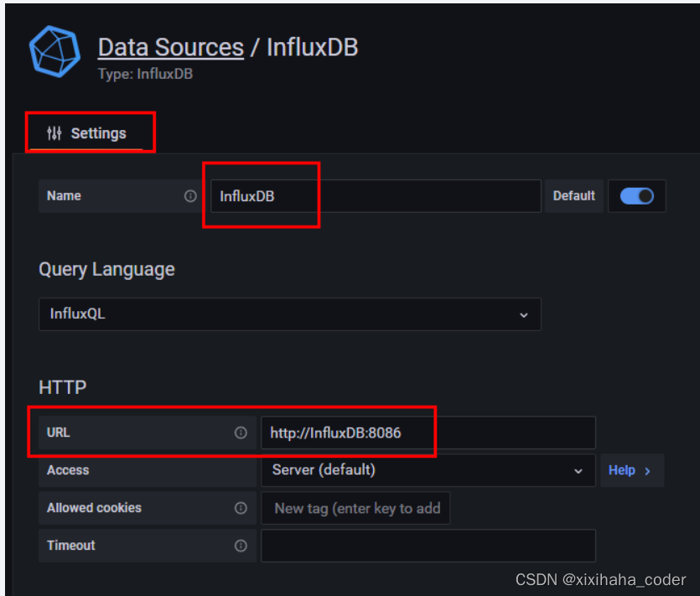Switch to the Settings tab
700x596 pixels.
pyautogui.click(x=86, y=133)
